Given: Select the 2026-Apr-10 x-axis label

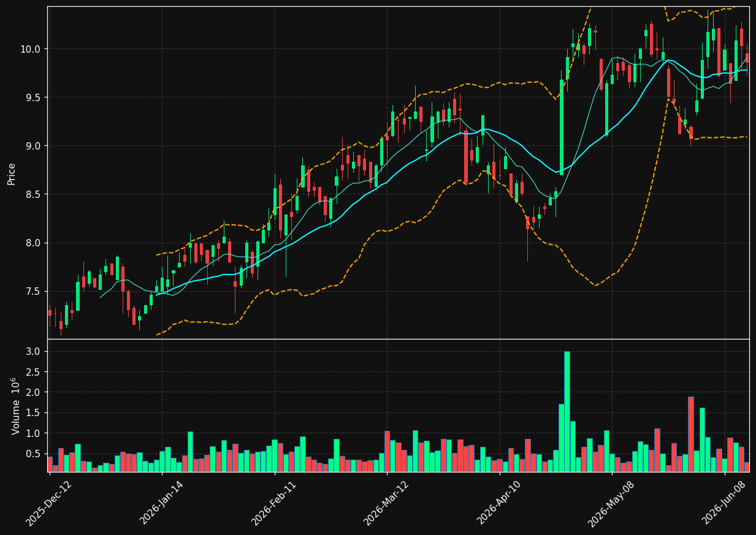Looking at the screenshot, I should (x=498, y=504).
